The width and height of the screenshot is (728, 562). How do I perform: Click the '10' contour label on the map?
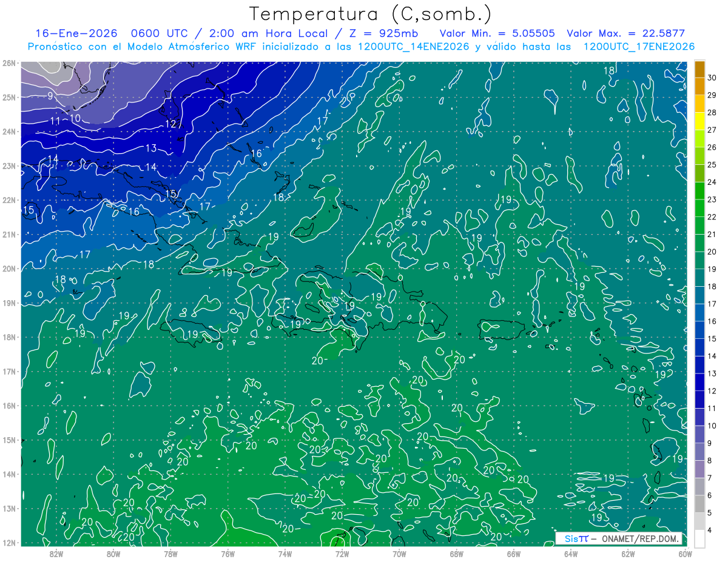click(75, 118)
